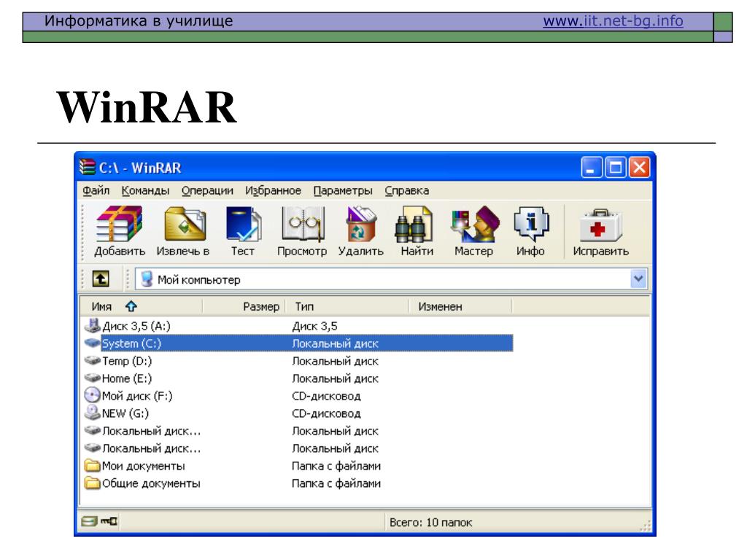747x560 pixels.
Task: Click the Извлечь в (Extract to) icon
Action: 185,224
